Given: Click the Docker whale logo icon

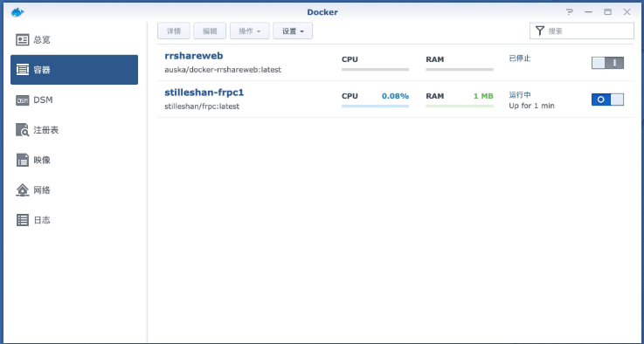Looking at the screenshot, I should click(x=17, y=12).
